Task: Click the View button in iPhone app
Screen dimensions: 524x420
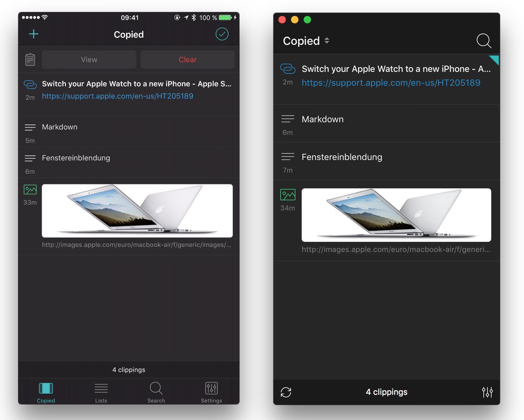Action: pos(89,59)
